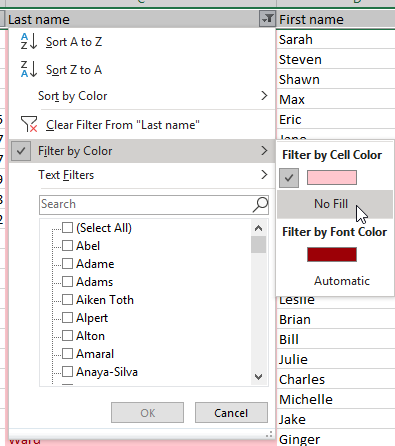395x446 pixels.
Task: Pick the dark red font color swatch
Action: click(x=332, y=255)
